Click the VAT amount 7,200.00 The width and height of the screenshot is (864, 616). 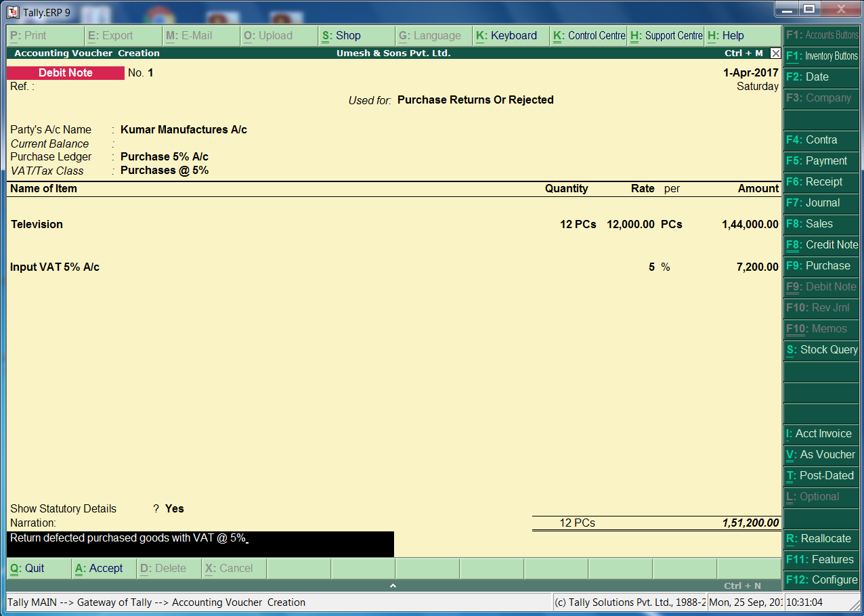[758, 267]
